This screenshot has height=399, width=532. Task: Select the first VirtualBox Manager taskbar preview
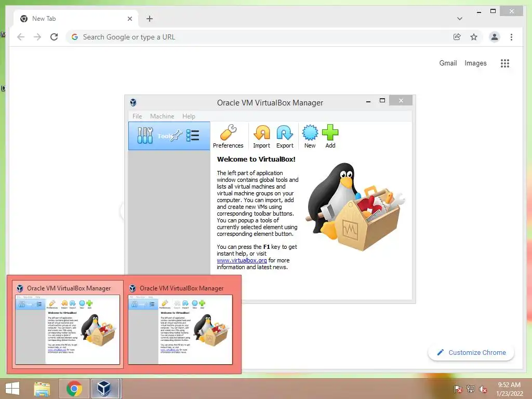coord(68,324)
